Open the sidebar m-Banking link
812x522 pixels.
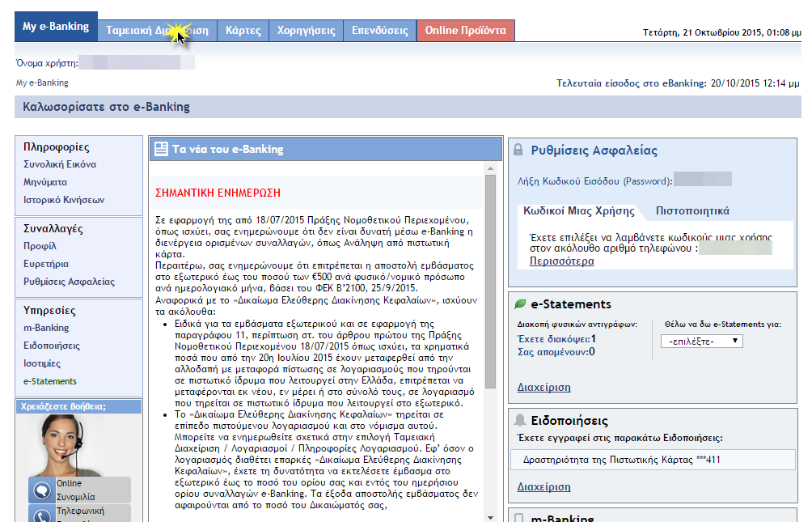pos(46,328)
